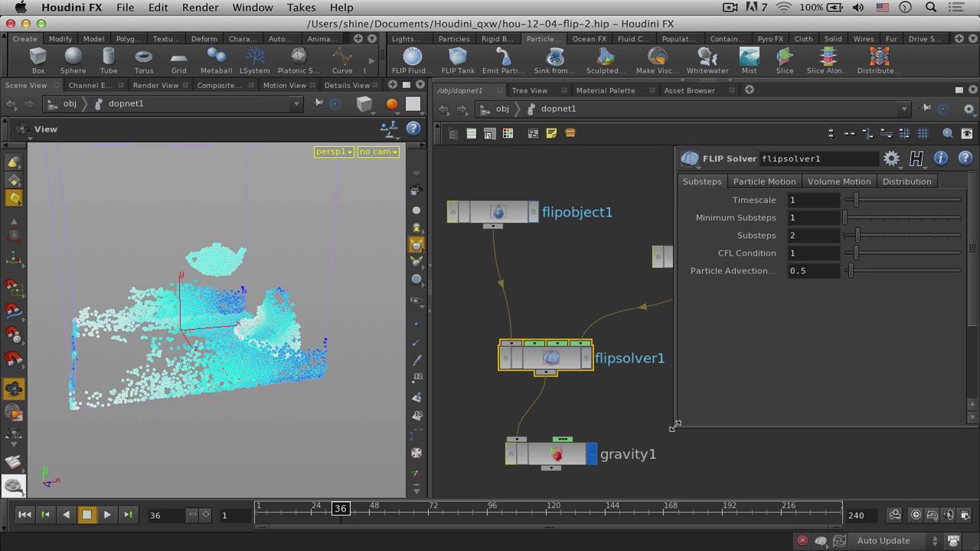Open the persp1 viewport menu
This screenshot has height=551, width=980.
[334, 152]
